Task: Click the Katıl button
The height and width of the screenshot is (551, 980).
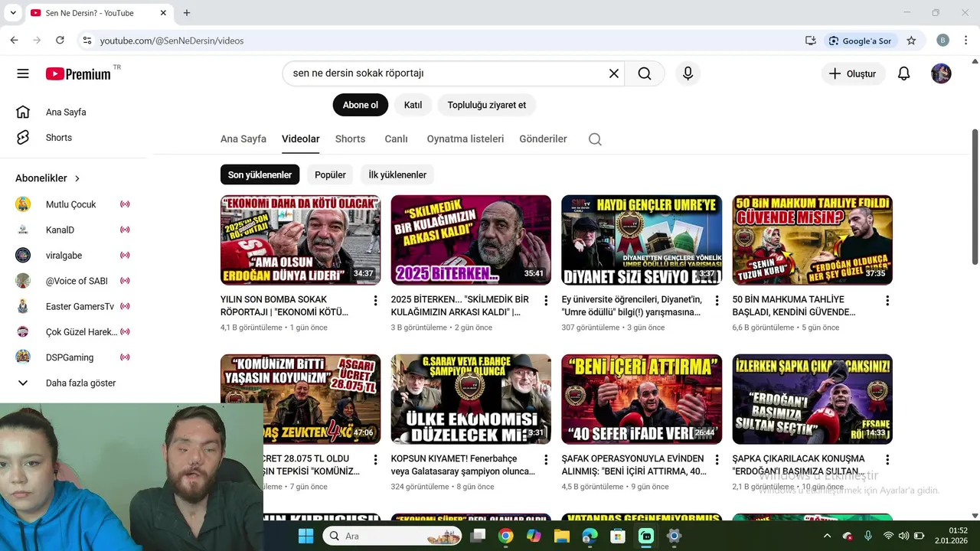Action: click(413, 105)
